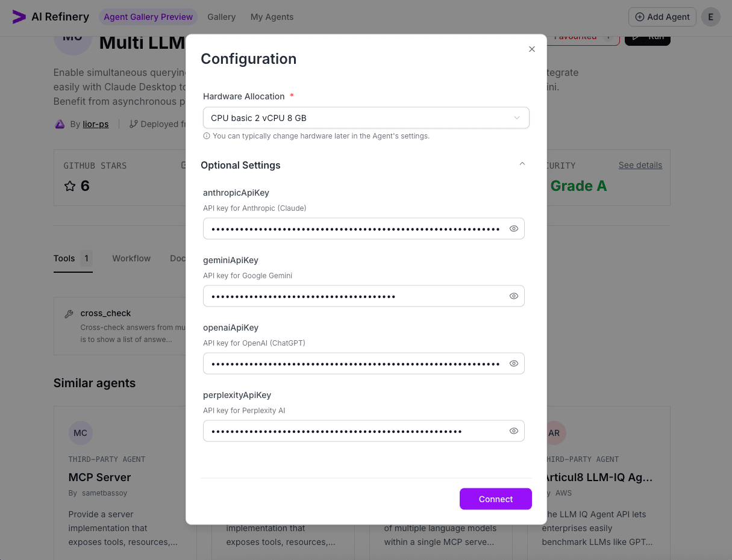Viewport: 732px width, 560px height.
Task: Click the E account avatar in the header
Action: click(710, 17)
